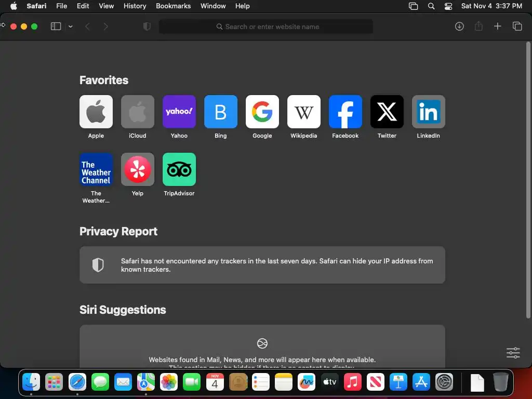Open FaceTime from the Dock
The image size is (532, 399).
point(192,382)
